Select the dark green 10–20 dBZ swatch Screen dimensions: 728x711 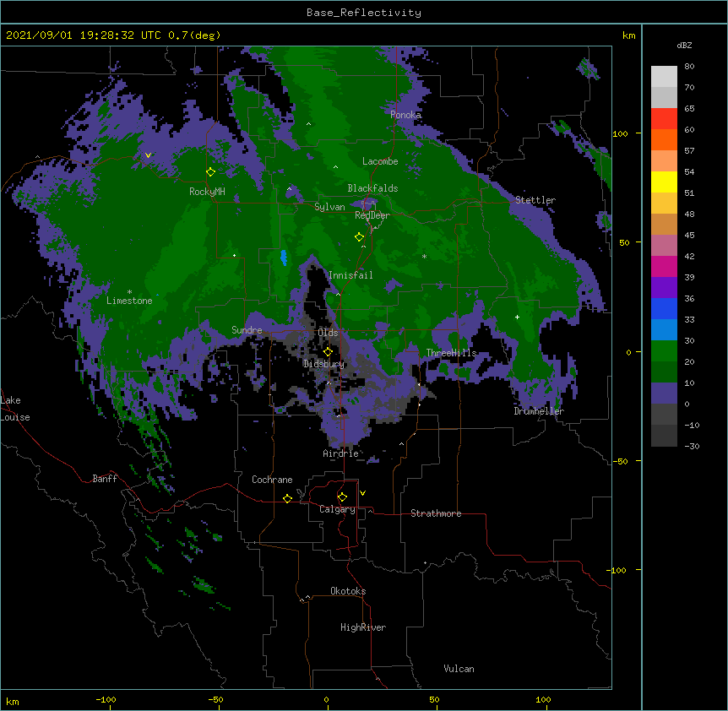point(664,372)
